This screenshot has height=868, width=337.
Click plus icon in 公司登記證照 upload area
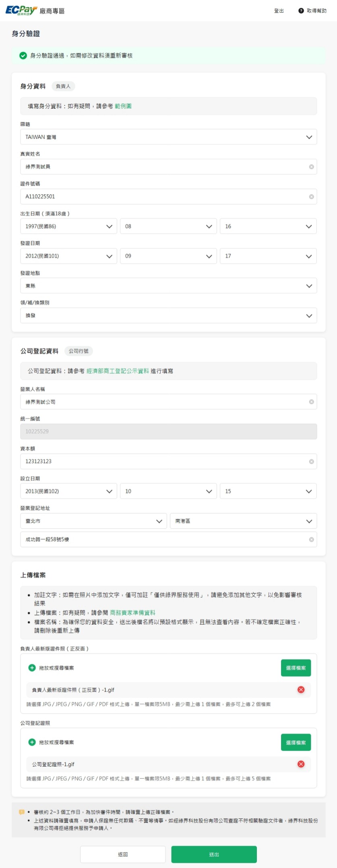pyautogui.click(x=32, y=742)
